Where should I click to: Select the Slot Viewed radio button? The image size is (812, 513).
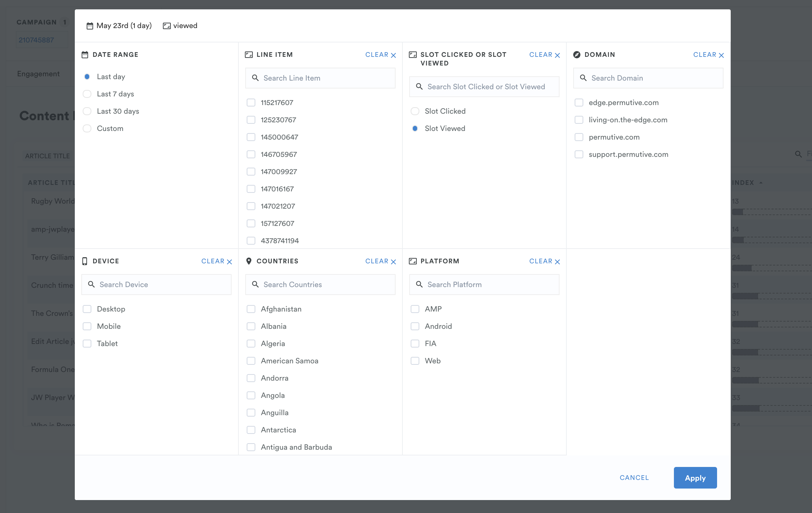coord(415,128)
